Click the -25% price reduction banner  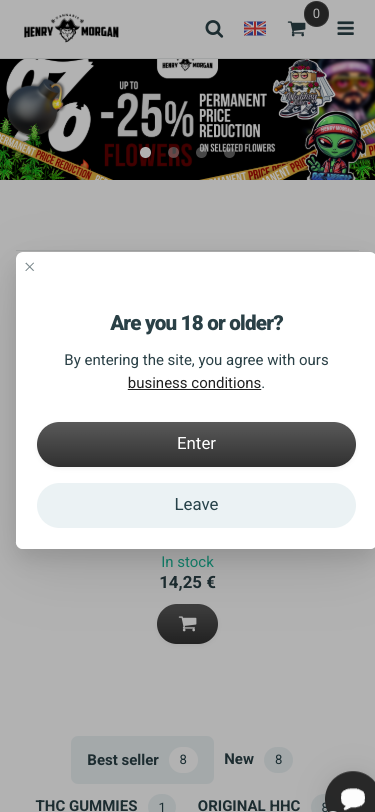188,120
